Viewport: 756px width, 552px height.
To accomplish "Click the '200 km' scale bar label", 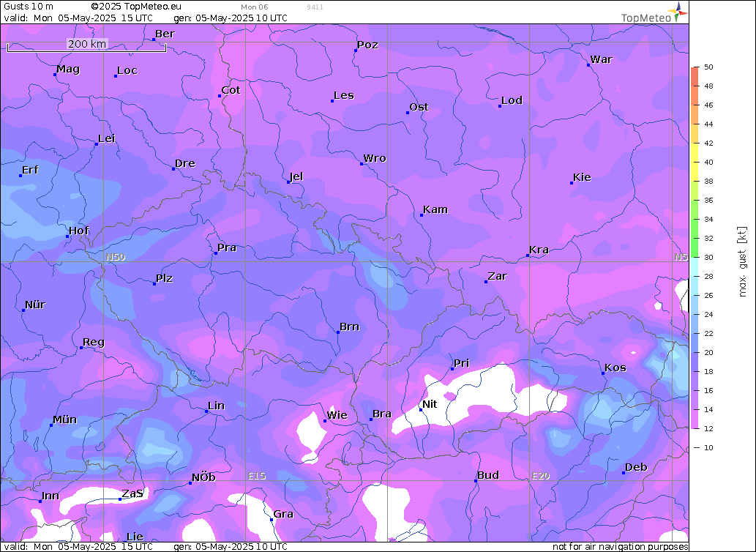I will (x=87, y=44).
